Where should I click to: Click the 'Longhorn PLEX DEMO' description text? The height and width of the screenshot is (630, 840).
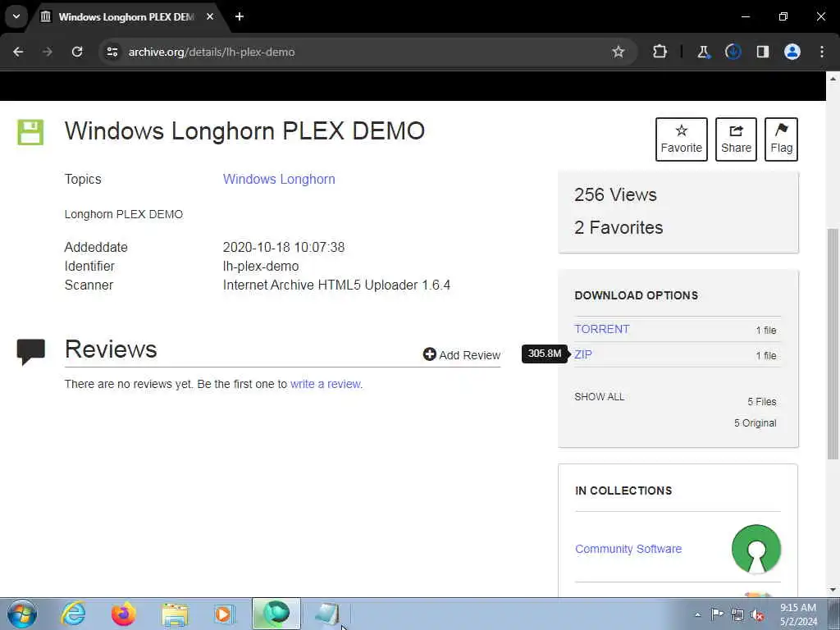124,214
